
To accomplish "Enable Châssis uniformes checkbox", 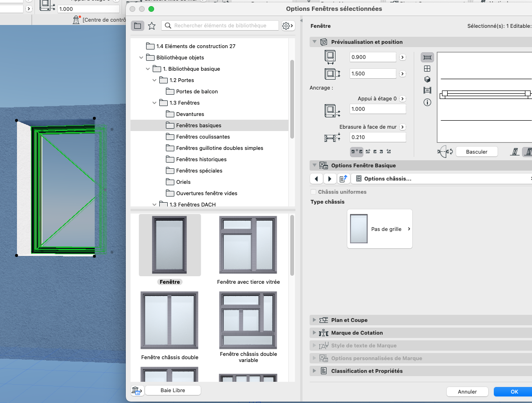I will point(313,192).
